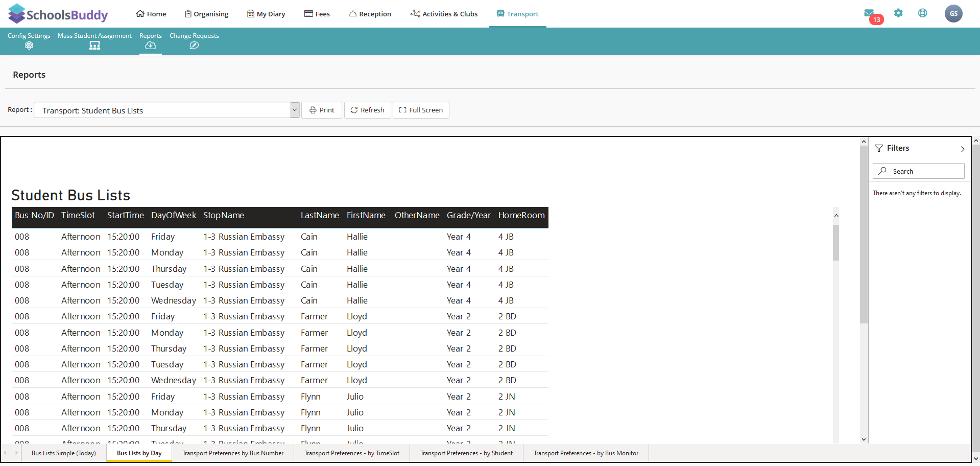
Task: Click previous page tabs arrow
Action: (5, 453)
